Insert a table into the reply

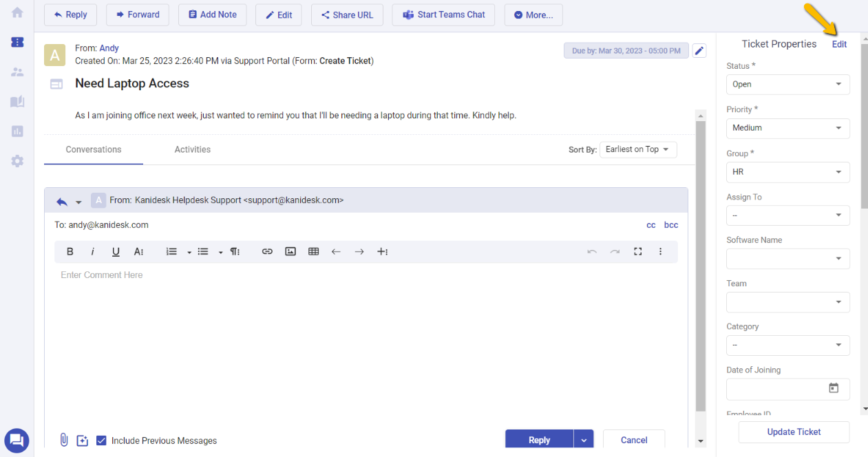313,251
